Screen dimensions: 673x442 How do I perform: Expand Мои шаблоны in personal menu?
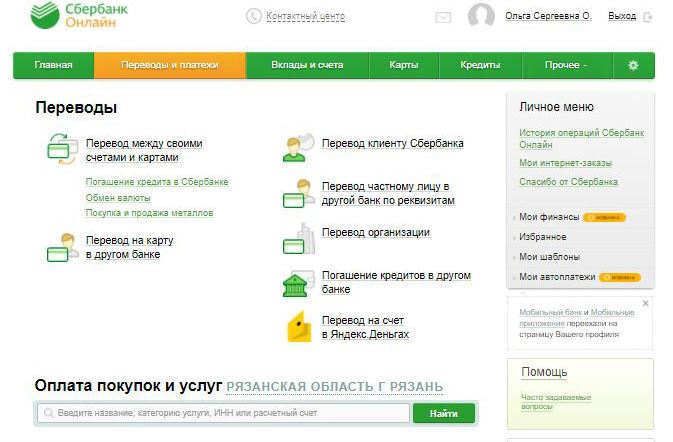coord(549,257)
